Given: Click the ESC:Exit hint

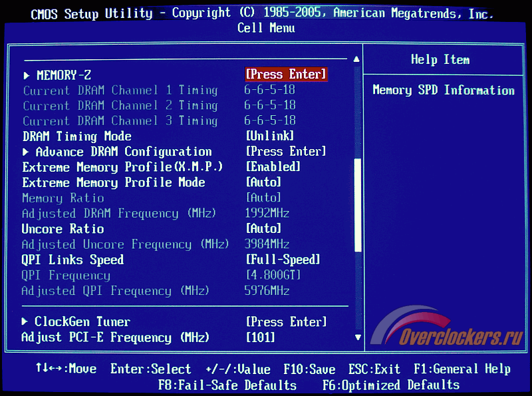Looking at the screenshot, I should [x=374, y=369].
